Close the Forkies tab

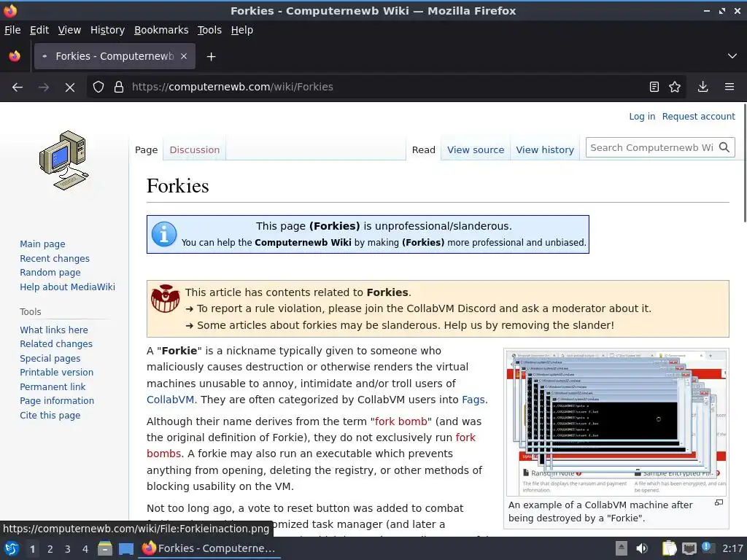[184, 56]
